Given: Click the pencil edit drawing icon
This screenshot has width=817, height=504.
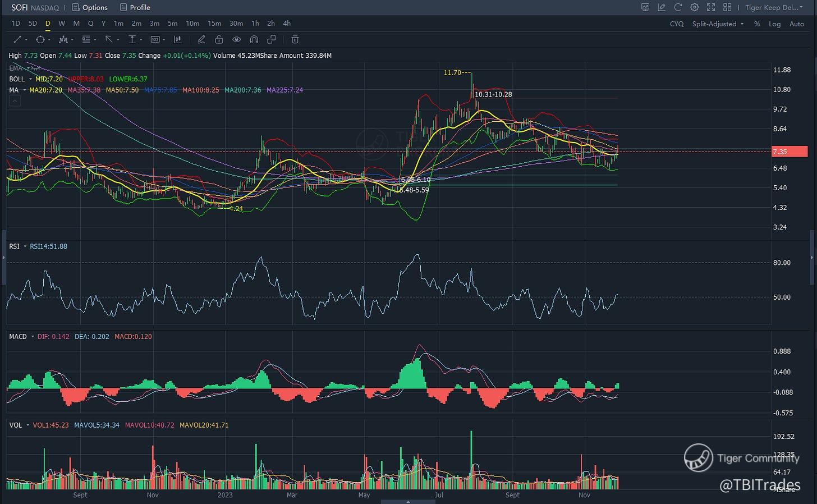Looking at the screenshot, I should [201, 39].
